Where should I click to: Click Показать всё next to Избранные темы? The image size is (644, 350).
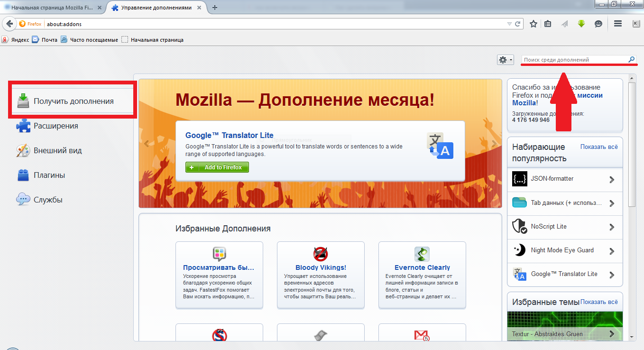[x=599, y=302]
